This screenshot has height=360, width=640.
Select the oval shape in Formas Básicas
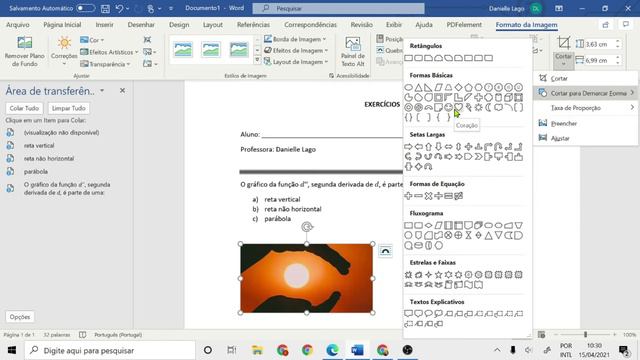(x=409, y=87)
